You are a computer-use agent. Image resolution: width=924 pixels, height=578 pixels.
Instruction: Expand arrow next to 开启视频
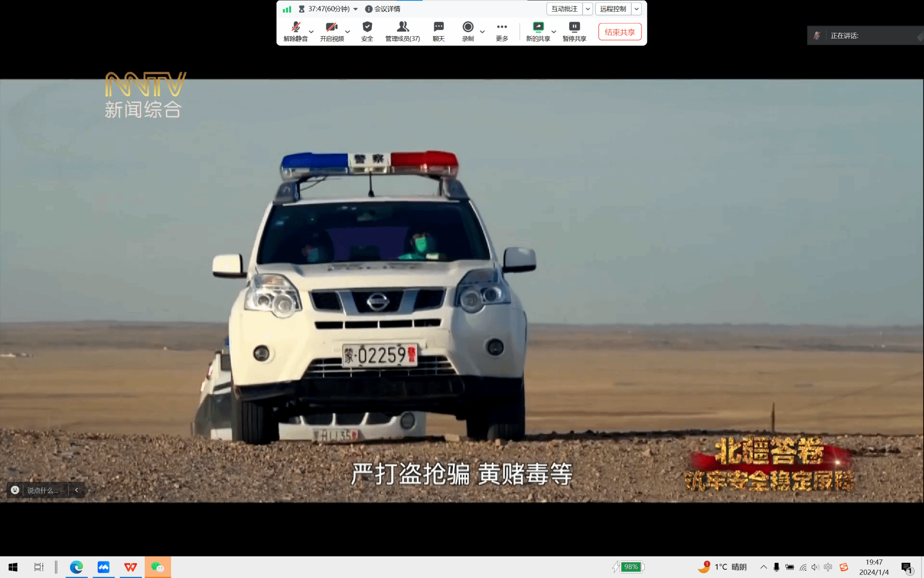pyautogui.click(x=347, y=32)
